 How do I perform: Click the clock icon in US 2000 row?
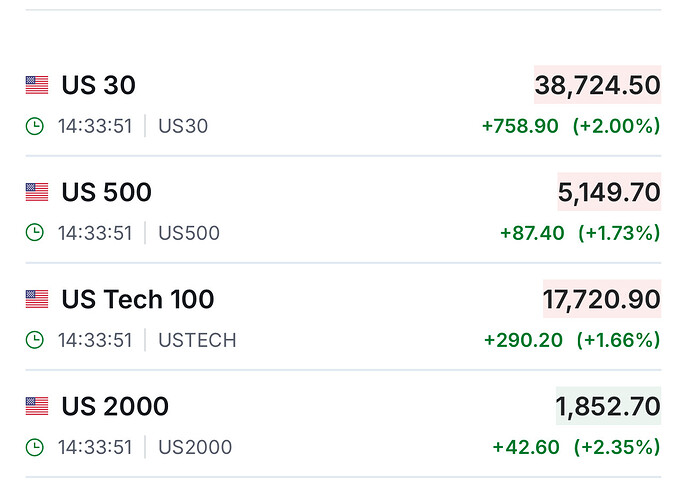pos(35,447)
